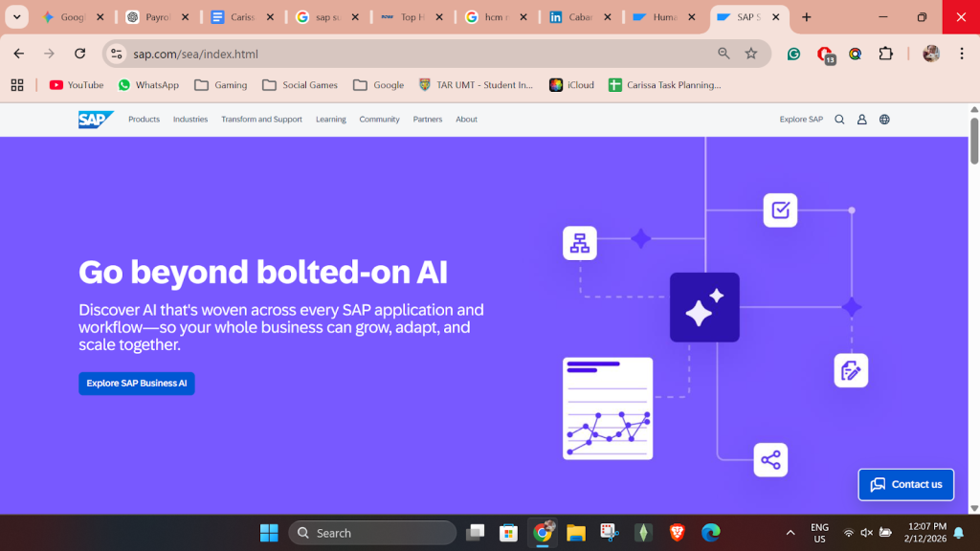Open the Grammarly extension icon
Screen dimensions: 980x551
[x=793, y=54]
